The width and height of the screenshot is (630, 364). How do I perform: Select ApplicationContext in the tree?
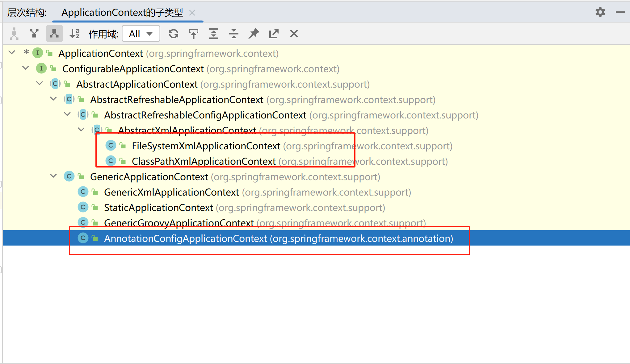click(x=316, y=53)
